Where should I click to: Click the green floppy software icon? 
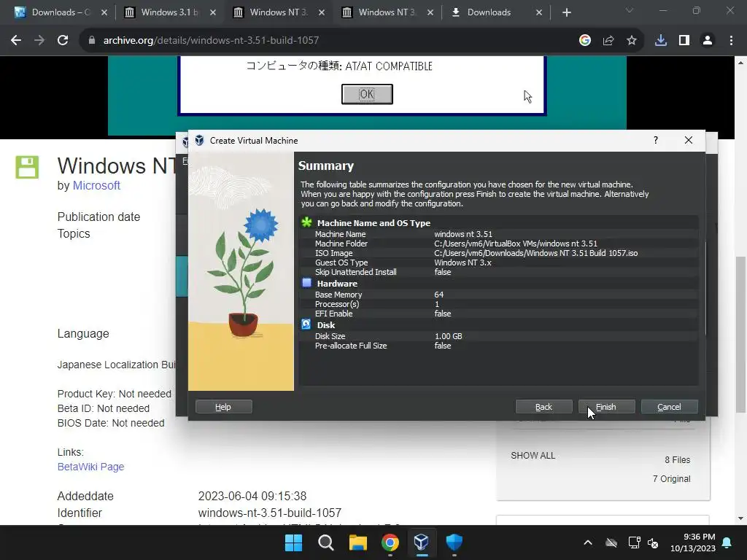pos(27,167)
